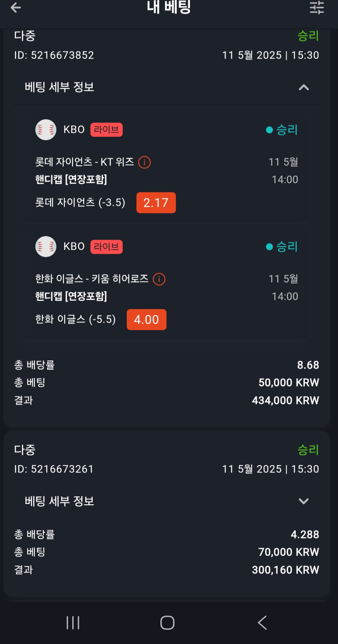Viewport: 338px width, 644px height.
Task: Tap bet ID 5216673261
Action: tap(54, 469)
